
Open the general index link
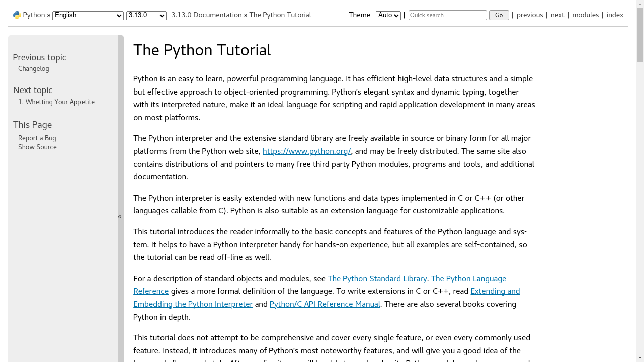[615, 15]
